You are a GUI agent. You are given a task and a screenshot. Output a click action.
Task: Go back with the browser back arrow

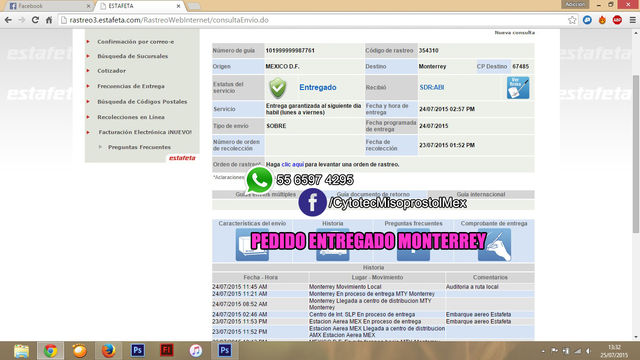click(x=8, y=20)
